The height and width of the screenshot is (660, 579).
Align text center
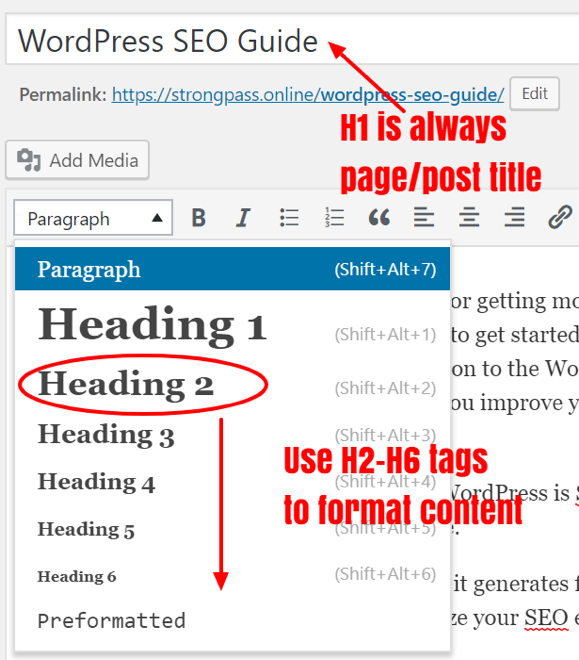tap(469, 218)
